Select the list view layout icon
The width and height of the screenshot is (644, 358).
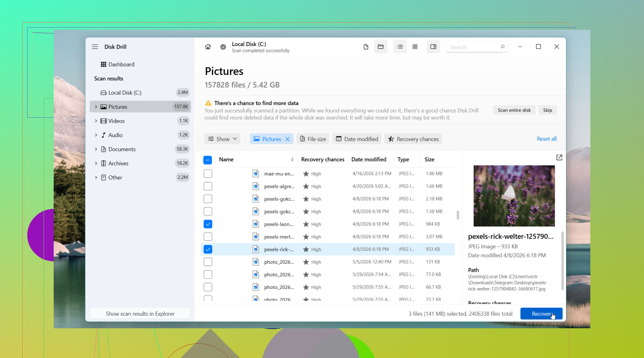coord(400,47)
